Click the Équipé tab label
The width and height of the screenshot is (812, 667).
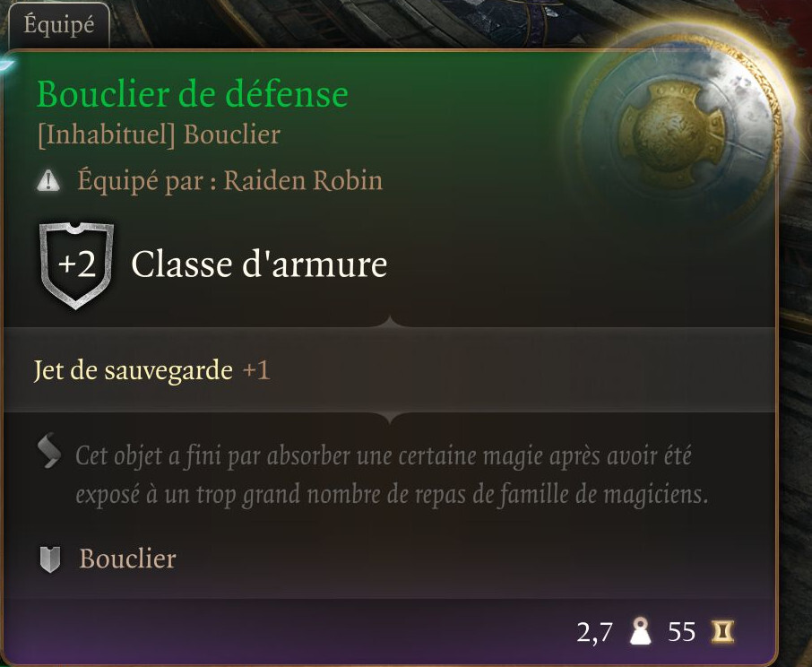(x=58, y=25)
